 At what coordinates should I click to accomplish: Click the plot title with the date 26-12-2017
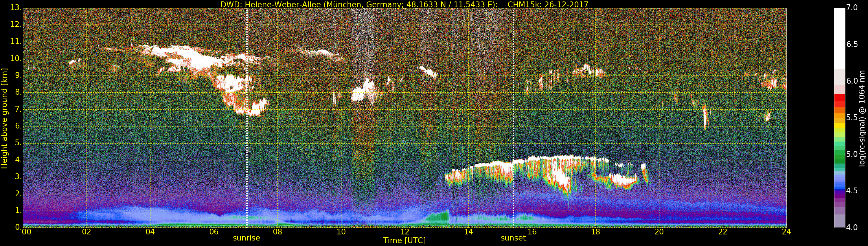404,4
